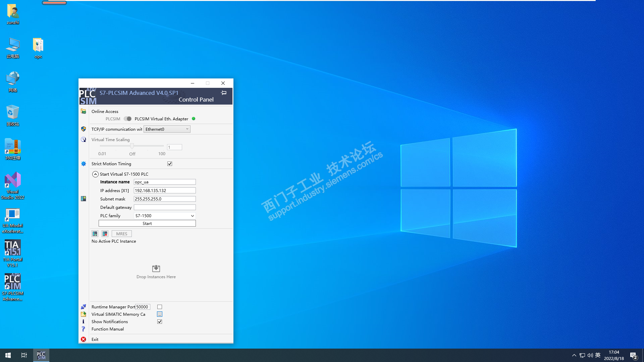
Task: Click the Virtual Time Scaling slider handle
Action: coord(132,146)
